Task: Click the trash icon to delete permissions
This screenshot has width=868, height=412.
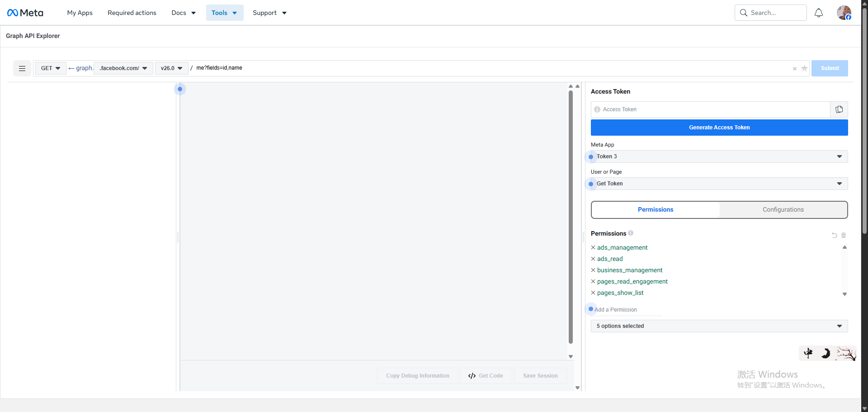Action: [x=844, y=235]
